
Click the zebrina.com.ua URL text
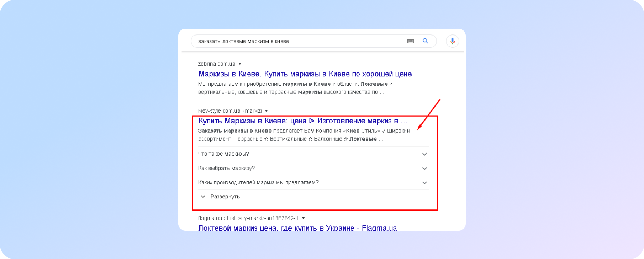click(x=217, y=64)
